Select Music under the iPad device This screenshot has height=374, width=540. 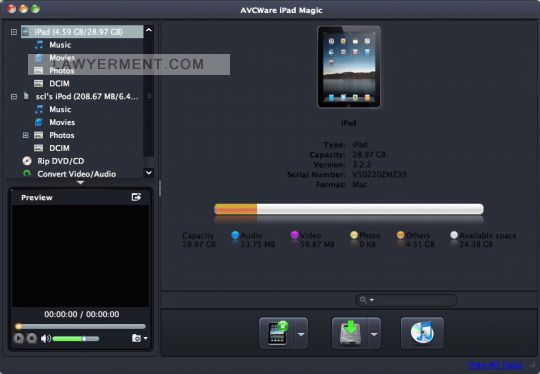[60, 45]
